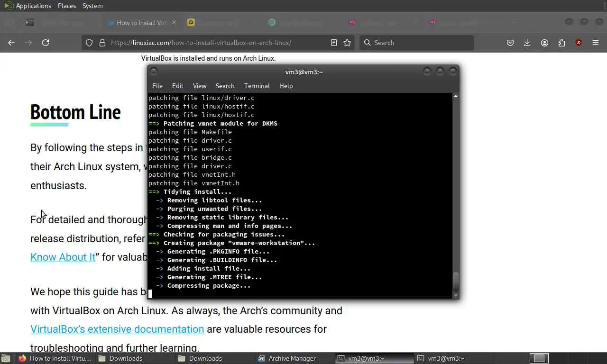
Task: Click terminal line "Purging unwanted files..."
Action: pyautogui.click(x=214, y=209)
